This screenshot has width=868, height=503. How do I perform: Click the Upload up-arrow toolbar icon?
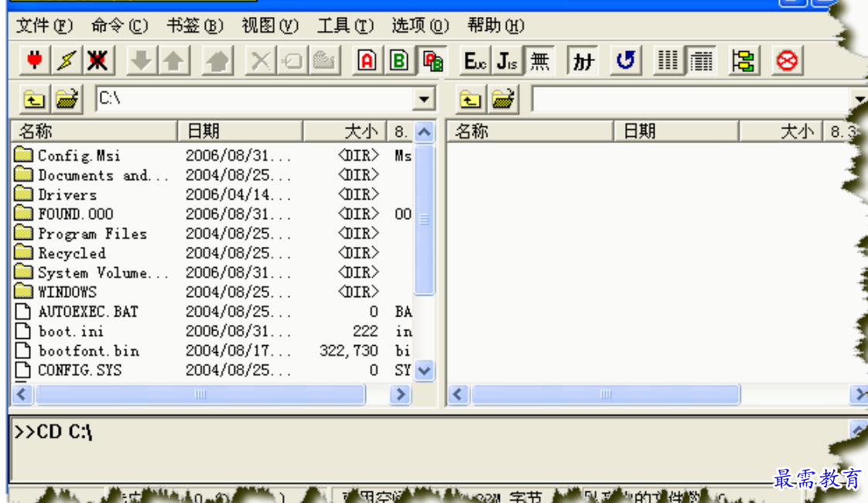174,60
